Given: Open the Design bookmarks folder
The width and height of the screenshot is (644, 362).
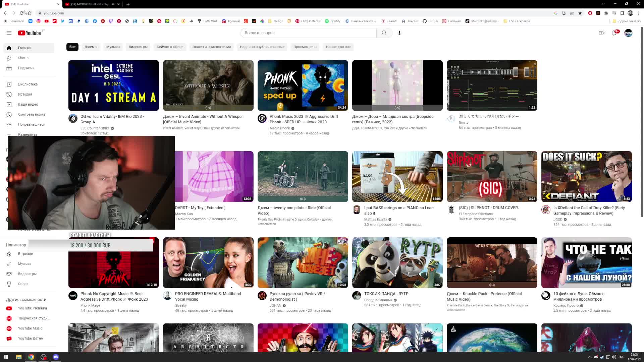Looking at the screenshot, I should point(276,21).
